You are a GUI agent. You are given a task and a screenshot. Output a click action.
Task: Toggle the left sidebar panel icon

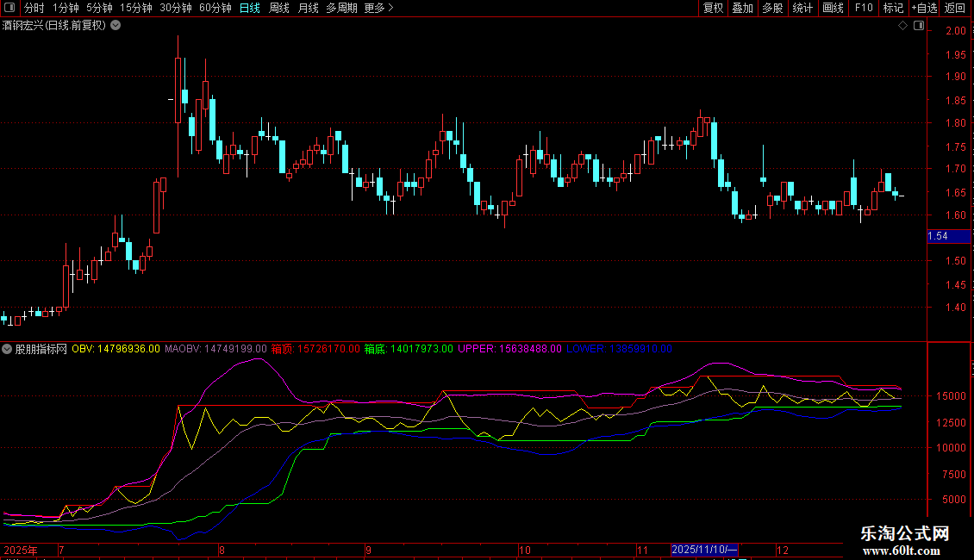[x=8, y=8]
